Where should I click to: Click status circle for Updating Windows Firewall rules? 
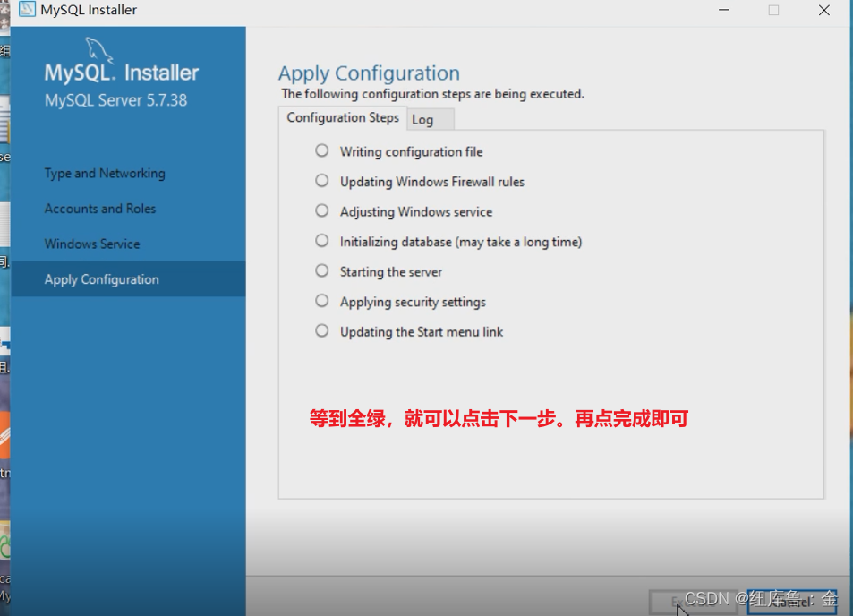tap(322, 180)
